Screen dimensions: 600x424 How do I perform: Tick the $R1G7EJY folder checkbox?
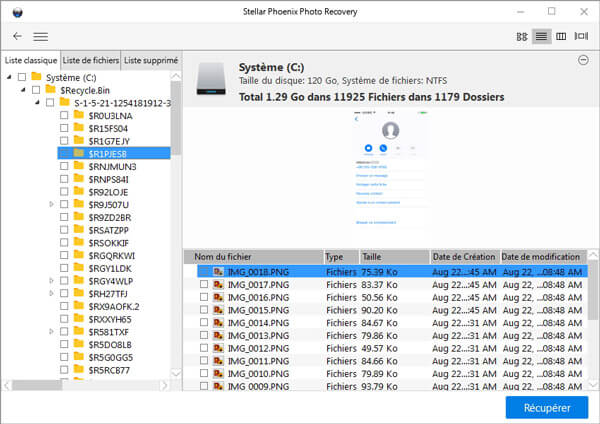coord(64,140)
